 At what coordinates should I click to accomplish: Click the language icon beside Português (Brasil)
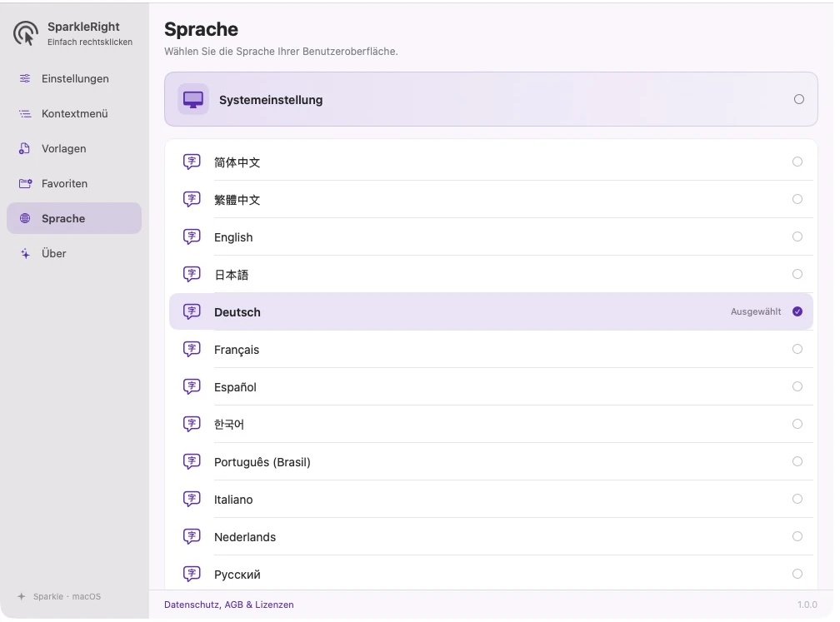[x=192, y=461]
